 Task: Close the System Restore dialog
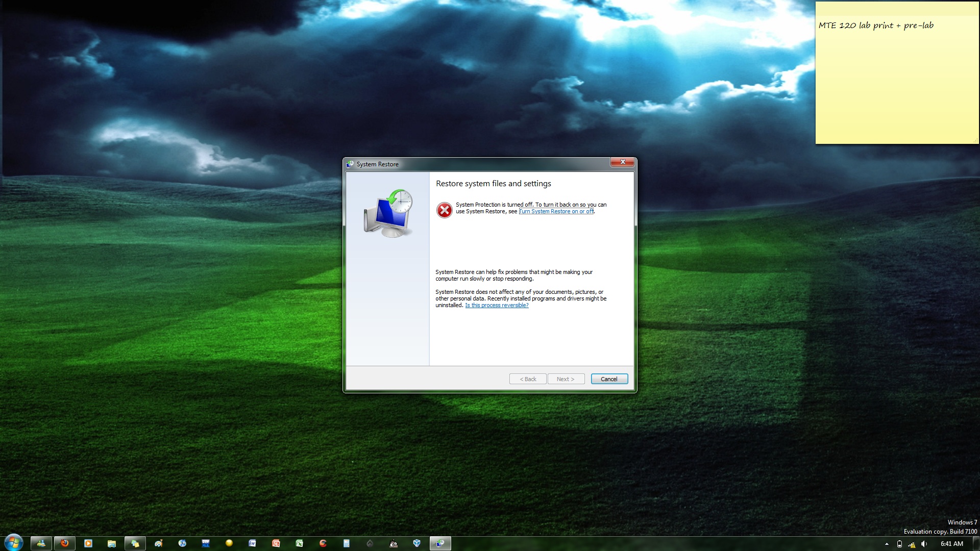point(623,162)
